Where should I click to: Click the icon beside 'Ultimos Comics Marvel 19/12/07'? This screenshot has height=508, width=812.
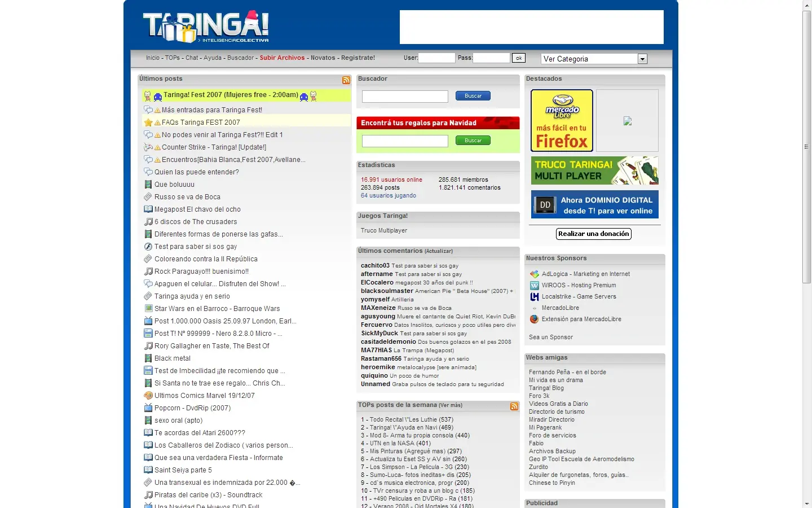[x=148, y=396]
